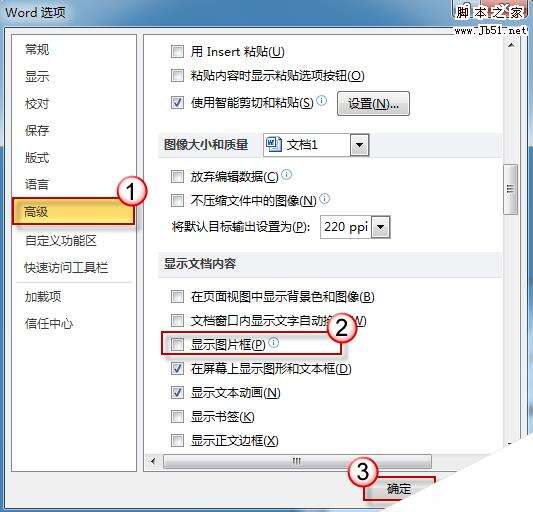The image size is (533, 512).
Task: Click info icon beside 显示图片框
Action: pos(274,342)
